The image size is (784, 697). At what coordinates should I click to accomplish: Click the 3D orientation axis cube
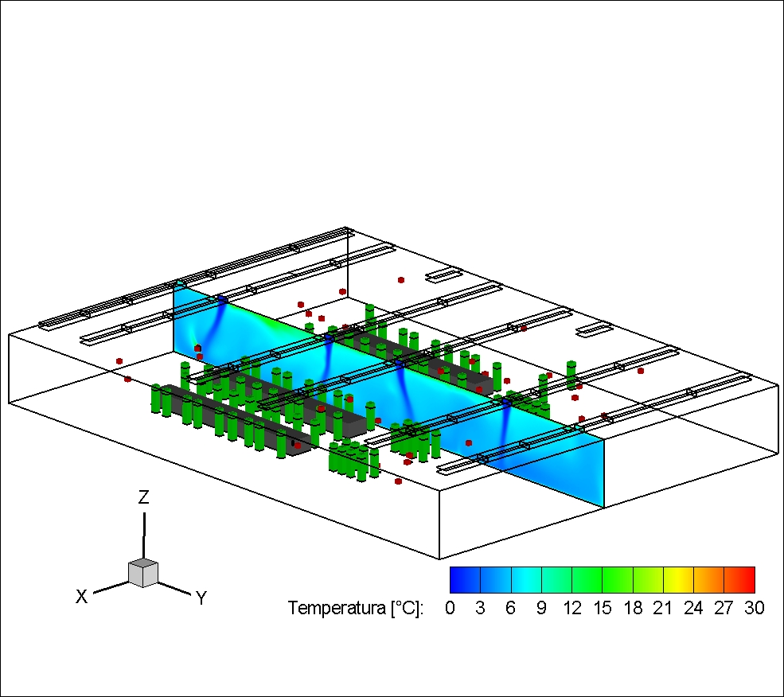[143, 573]
